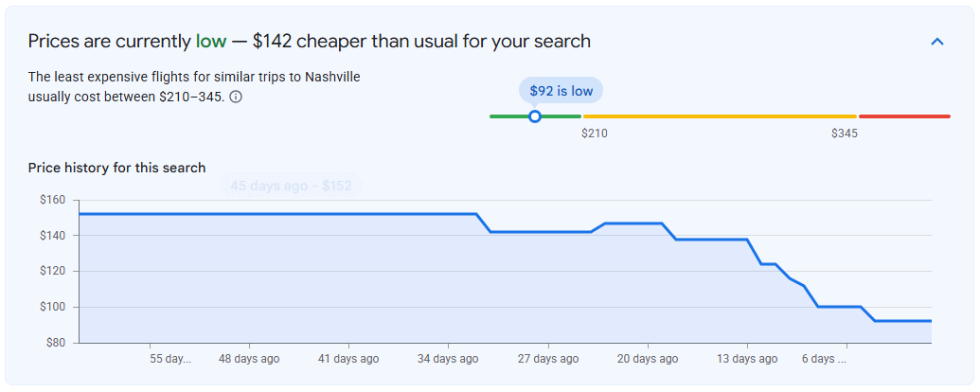
Task: Click the '13 days ago' axis label
Action: pyautogui.click(x=747, y=359)
